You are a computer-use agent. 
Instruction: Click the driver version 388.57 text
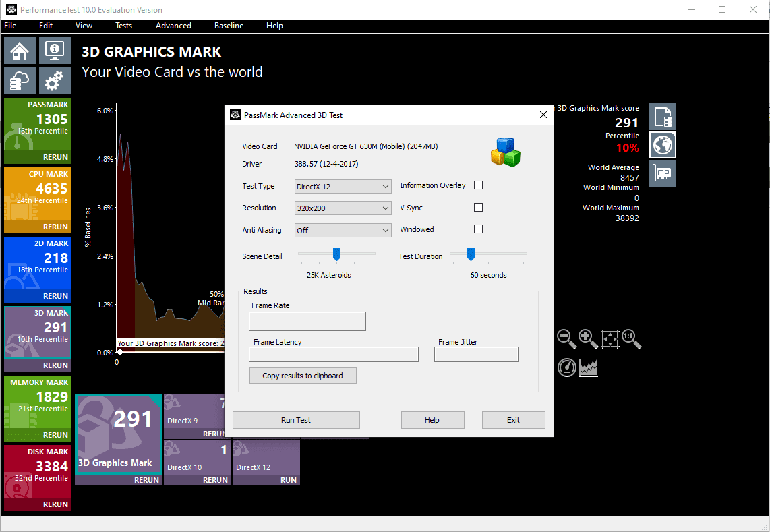326,164
